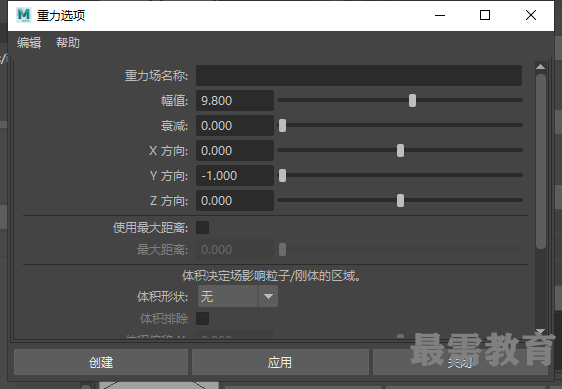Click the X 方向 slider handle

pyautogui.click(x=400, y=151)
